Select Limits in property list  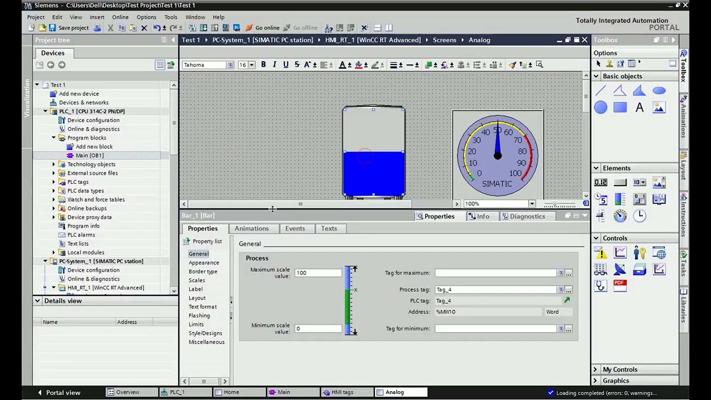tap(196, 324)
